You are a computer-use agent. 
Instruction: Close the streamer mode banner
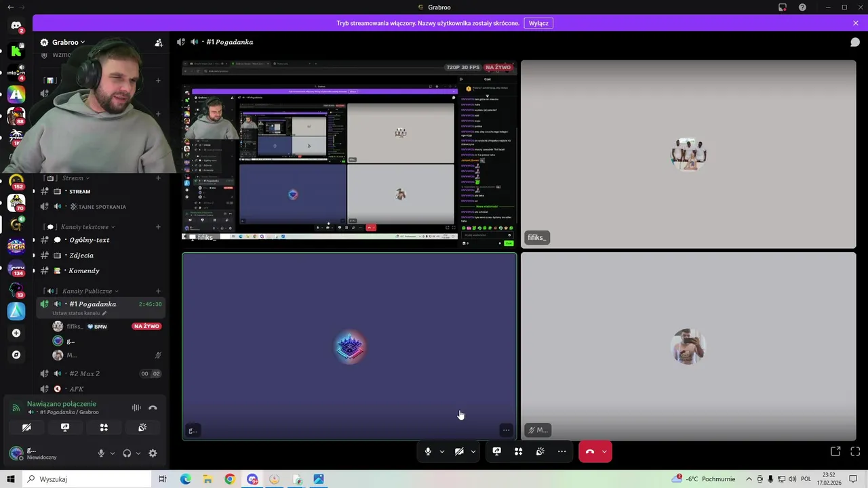pos(856,23)
